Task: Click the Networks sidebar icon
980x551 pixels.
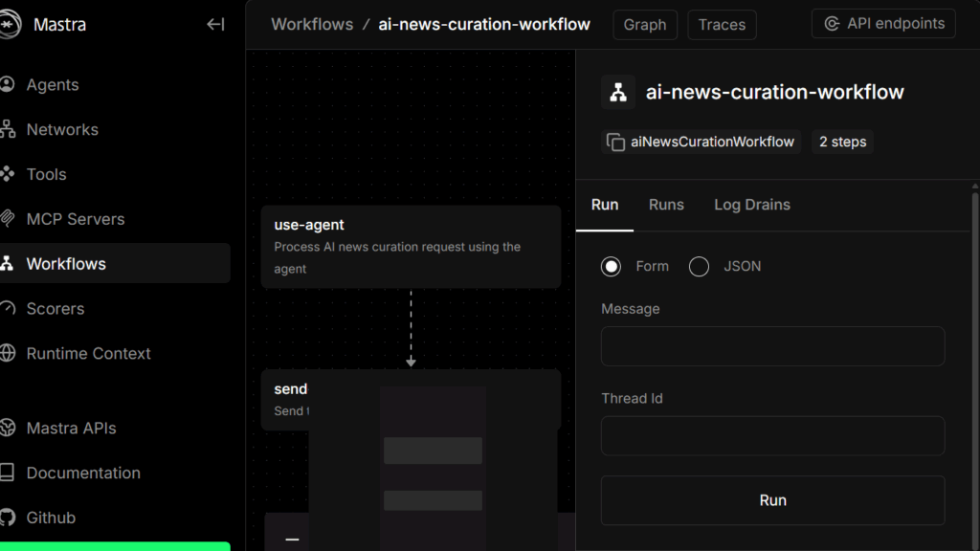Action: click(8, 129)
